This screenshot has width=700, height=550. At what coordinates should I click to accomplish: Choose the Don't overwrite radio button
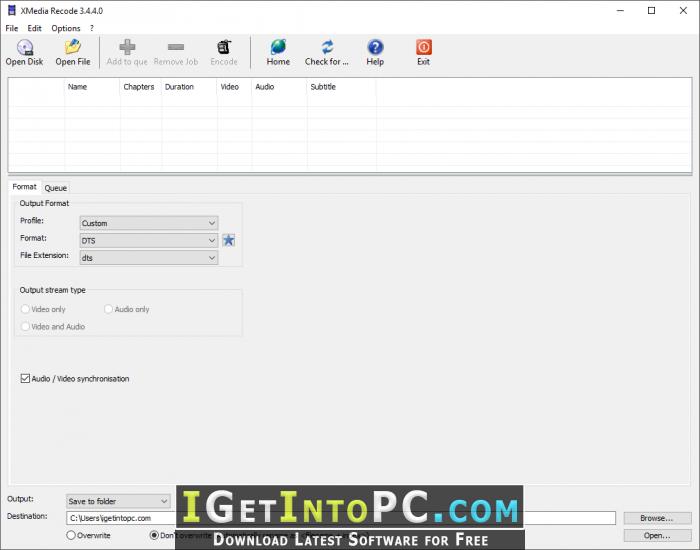tap(154, 535)
